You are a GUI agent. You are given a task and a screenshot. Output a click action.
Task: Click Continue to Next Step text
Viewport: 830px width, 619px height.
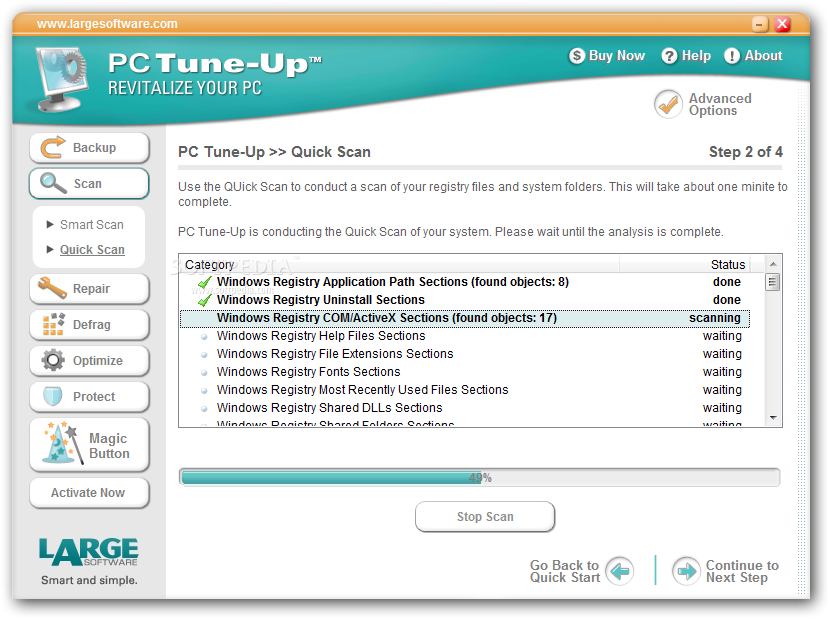(x=742, y=571)
